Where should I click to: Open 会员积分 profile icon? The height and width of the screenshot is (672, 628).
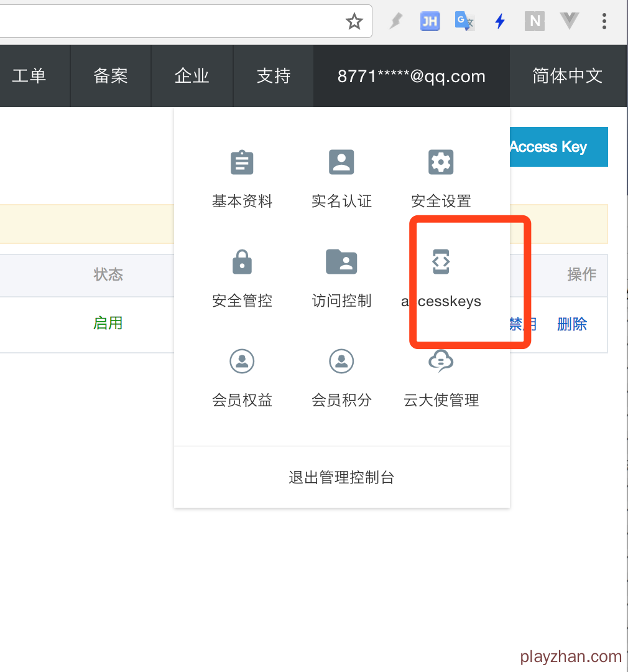pyautogui.click(x=341, y=361)
